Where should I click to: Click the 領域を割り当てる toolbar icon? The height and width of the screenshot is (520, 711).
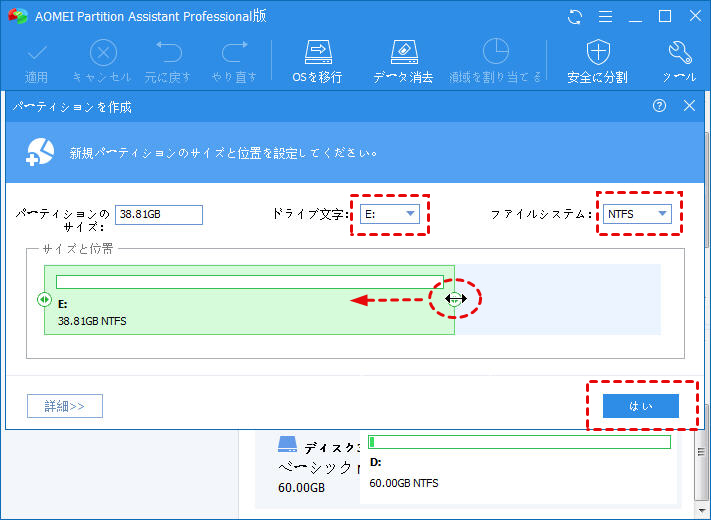(x=495, y=62)
